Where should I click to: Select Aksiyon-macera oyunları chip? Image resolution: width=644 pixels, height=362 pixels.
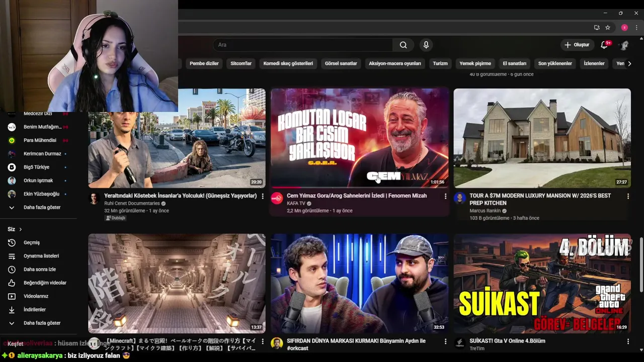tap(395, 63)
